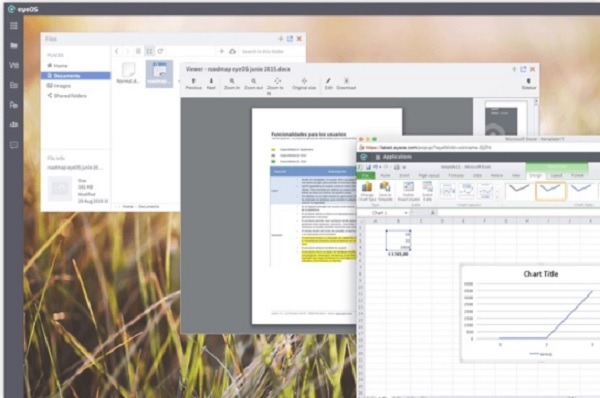This screenshot has width=600, height=398.
Task: Select the highlighted roadmap document in Files
Action: pyautogui.click(x=159, y=73)
